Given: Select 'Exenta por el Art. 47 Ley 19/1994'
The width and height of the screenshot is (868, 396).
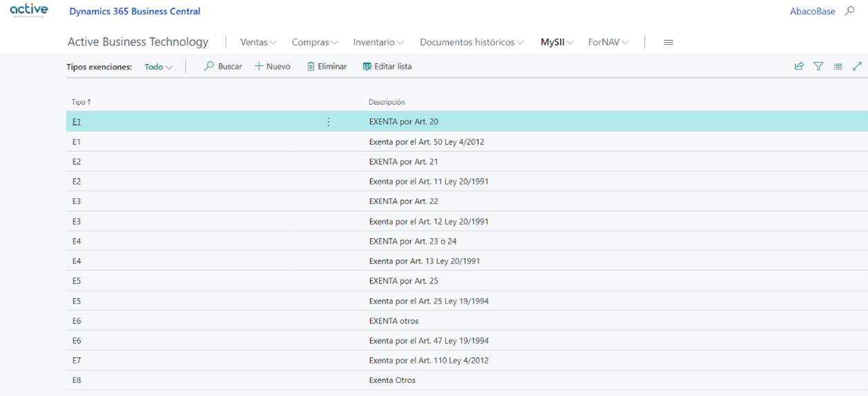Looking at the screenshot, I should tap(429, 341).
